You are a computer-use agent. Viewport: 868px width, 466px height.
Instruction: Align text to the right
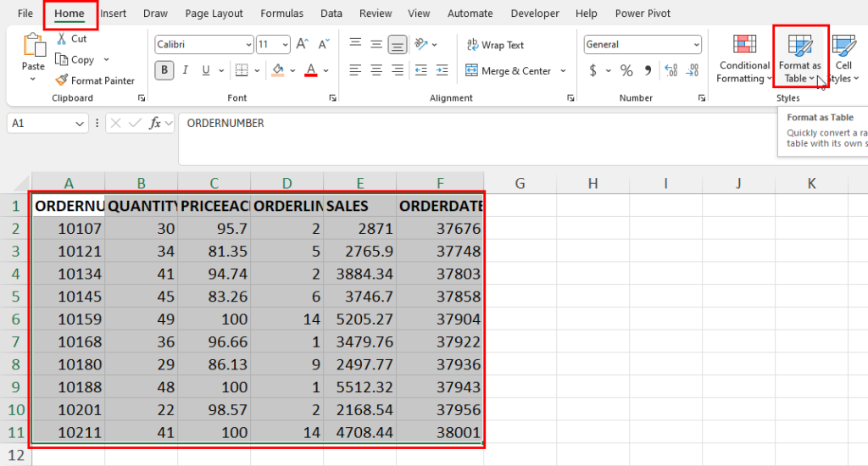click(x=398, y=70)
